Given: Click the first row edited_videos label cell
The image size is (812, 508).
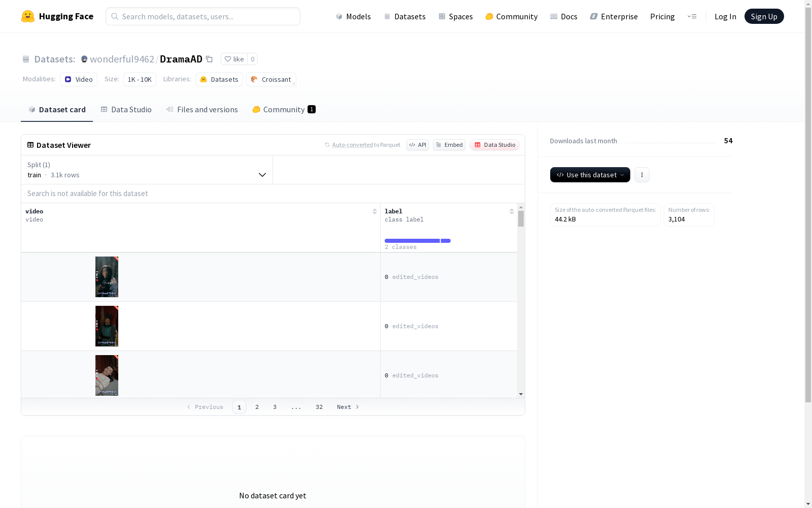Looking at the screenshot, I should (449, 277).
